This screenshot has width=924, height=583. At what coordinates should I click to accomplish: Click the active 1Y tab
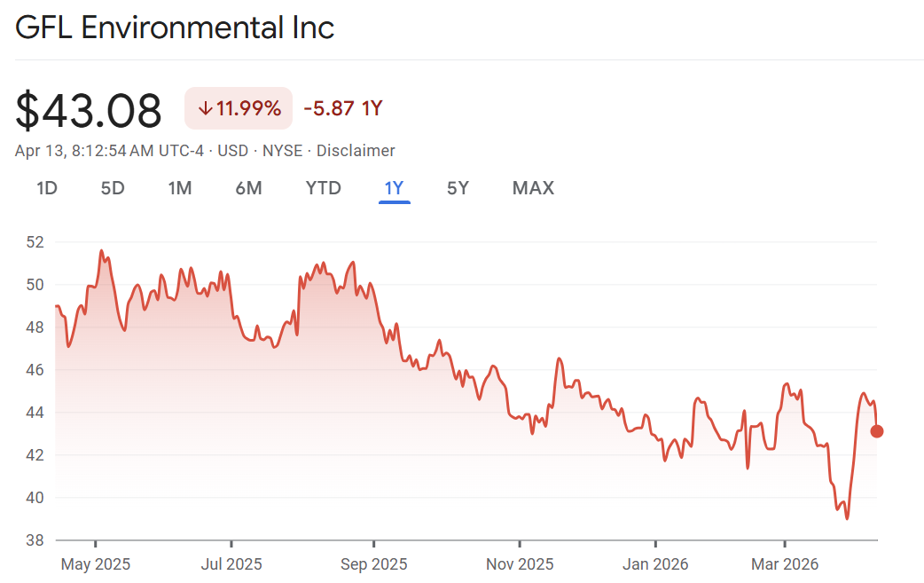(394, 188)
